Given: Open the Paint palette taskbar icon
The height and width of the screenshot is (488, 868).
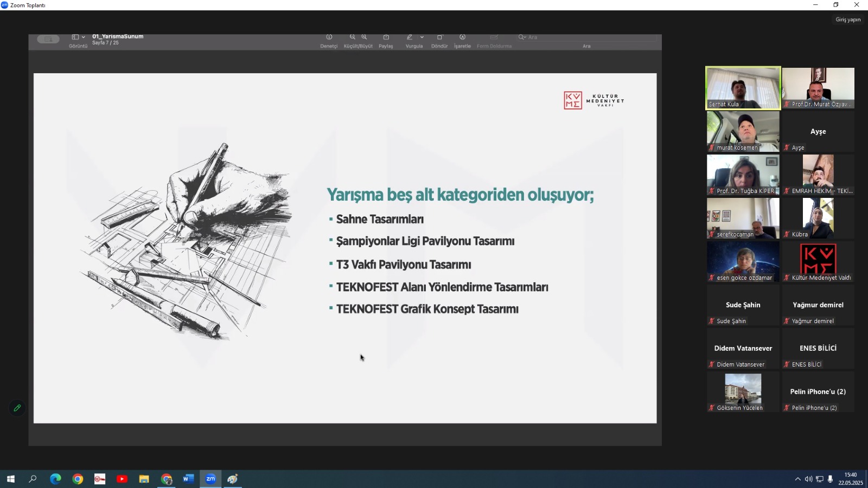Looking at the screenshot, I should pos(233,479).
